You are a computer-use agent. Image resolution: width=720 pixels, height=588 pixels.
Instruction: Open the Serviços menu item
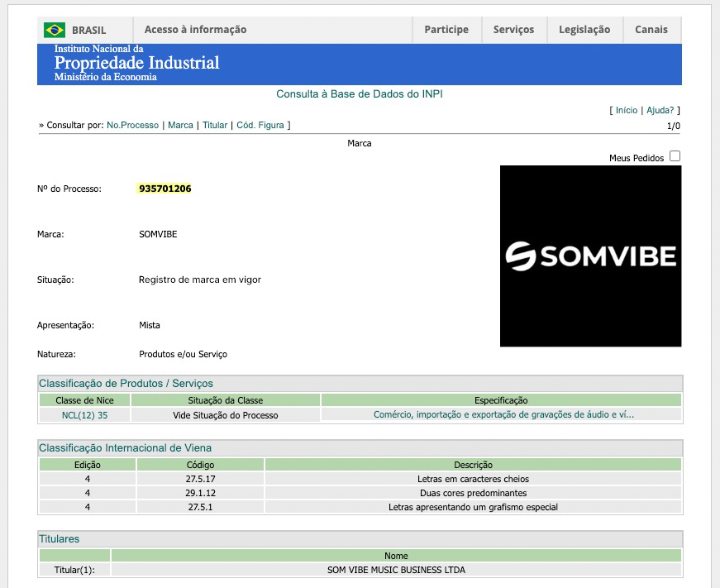click(514, 30)
